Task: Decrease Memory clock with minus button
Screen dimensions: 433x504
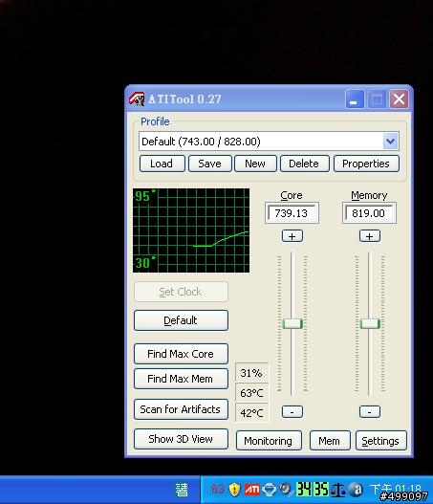Action: (x=370, y=411)
